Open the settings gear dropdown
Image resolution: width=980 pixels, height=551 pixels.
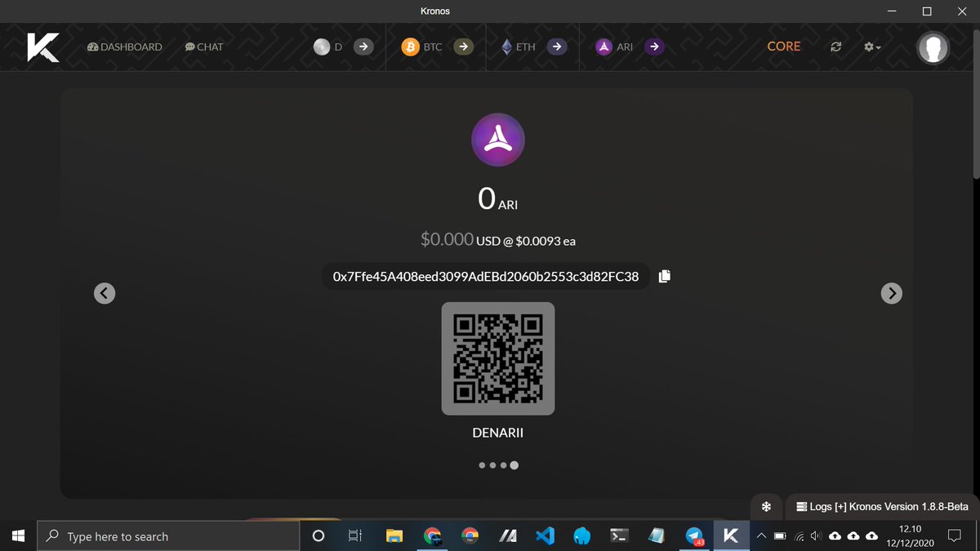[872, 47]
